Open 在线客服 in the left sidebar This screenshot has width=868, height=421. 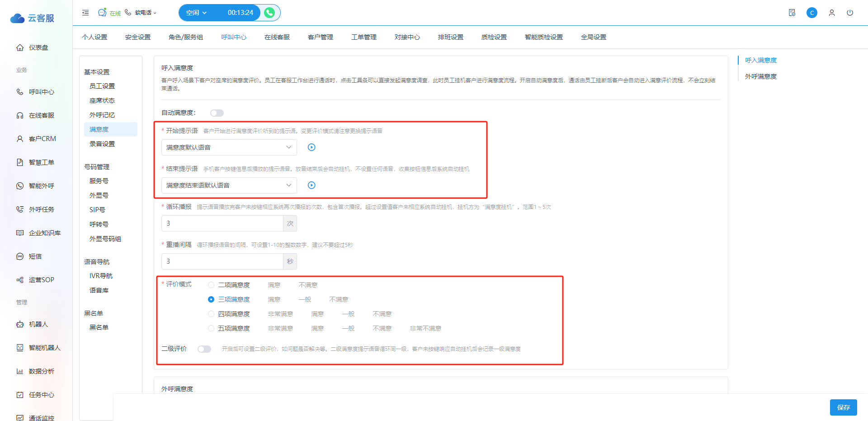tap(36, 115)
